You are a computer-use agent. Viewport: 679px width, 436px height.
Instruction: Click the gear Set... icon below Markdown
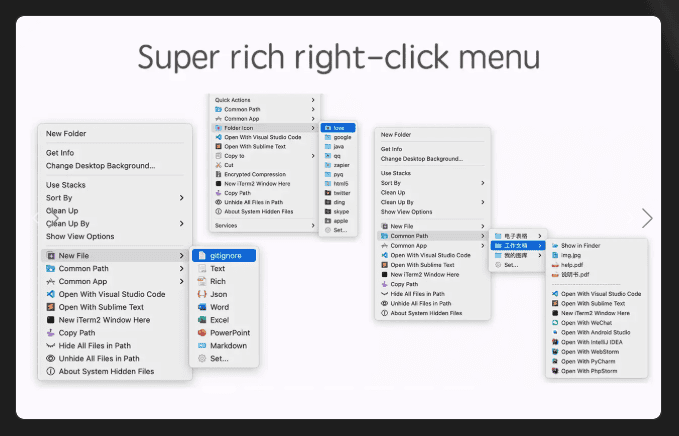click(202, 358)
